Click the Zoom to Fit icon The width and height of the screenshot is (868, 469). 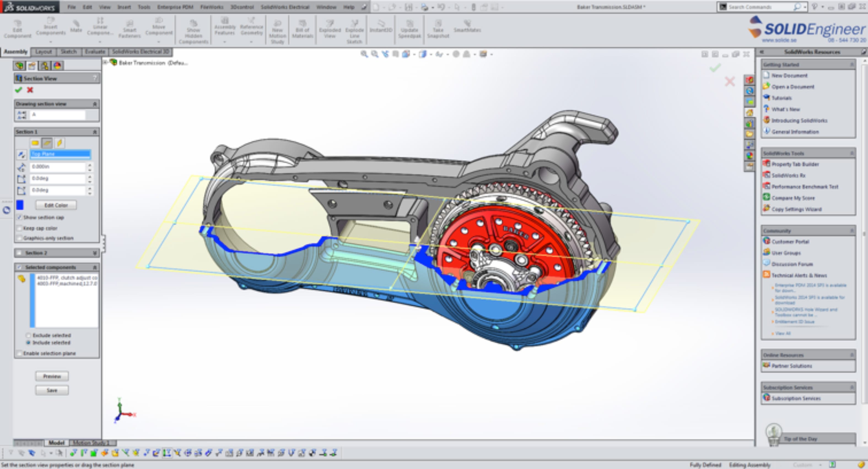click(364, 54)
